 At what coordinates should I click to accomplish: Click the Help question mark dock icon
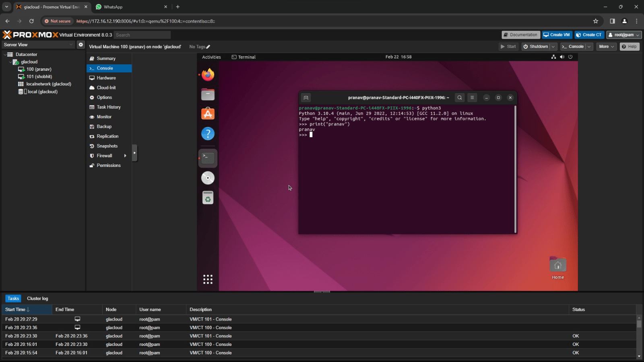[208, 134]
